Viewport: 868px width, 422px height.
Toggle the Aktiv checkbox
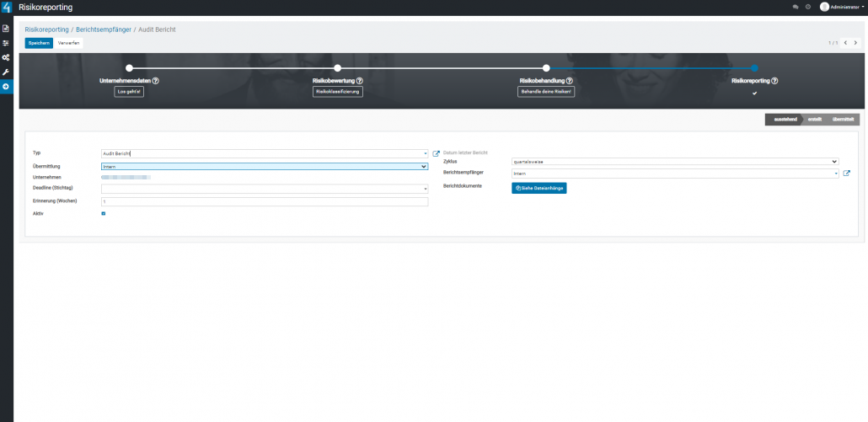pos(104,213)
